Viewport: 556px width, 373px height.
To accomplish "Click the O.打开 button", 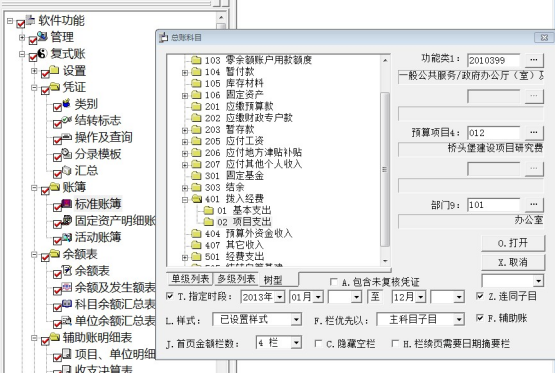I will point(513,243).
